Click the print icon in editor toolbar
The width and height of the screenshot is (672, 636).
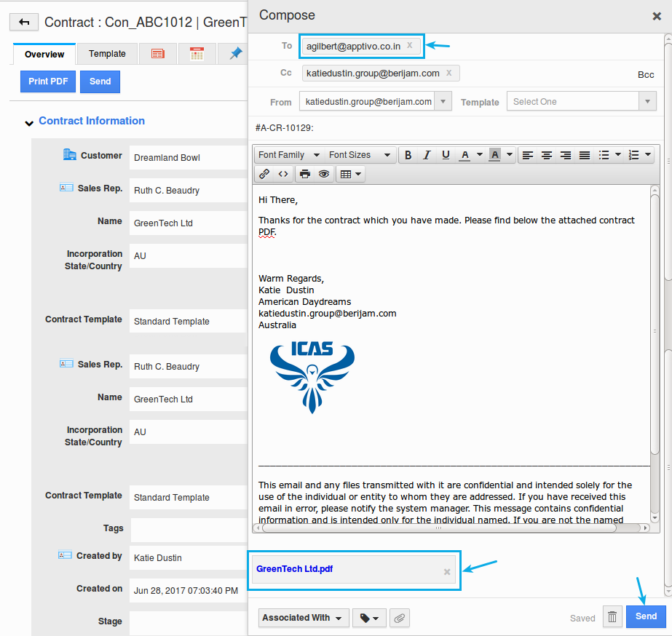pyautogui.click(x=305, y=174)
